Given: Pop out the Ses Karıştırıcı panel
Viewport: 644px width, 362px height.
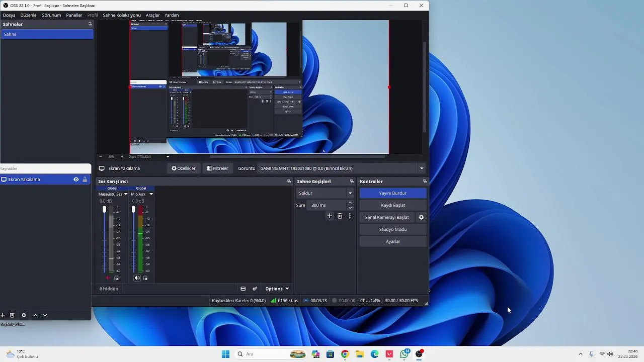Looking at the screenshot, I should pos(289,182).
